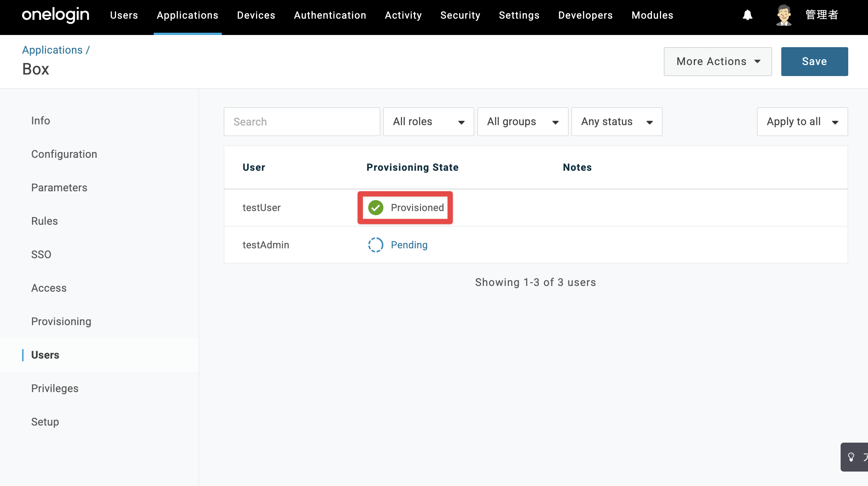Viewport: 868px width, 486px height.
Task: Show the SSO sidebar tab
Action: point(41,254)
